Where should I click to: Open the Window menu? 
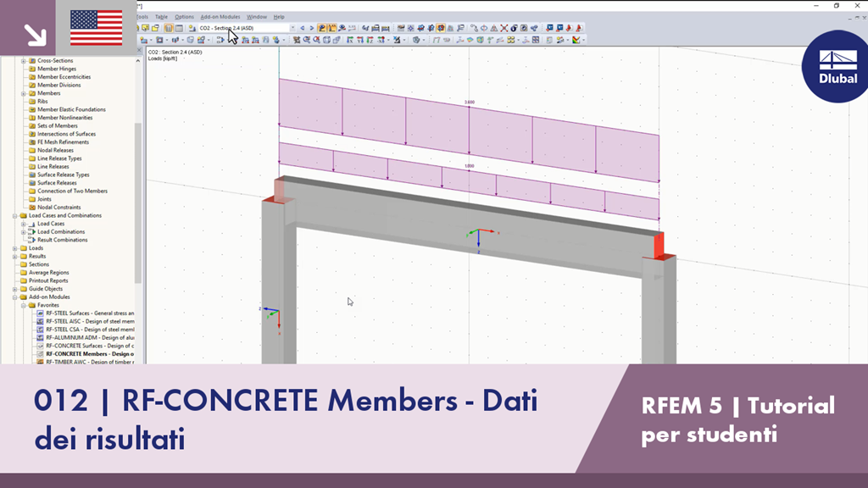coord(256,17)
